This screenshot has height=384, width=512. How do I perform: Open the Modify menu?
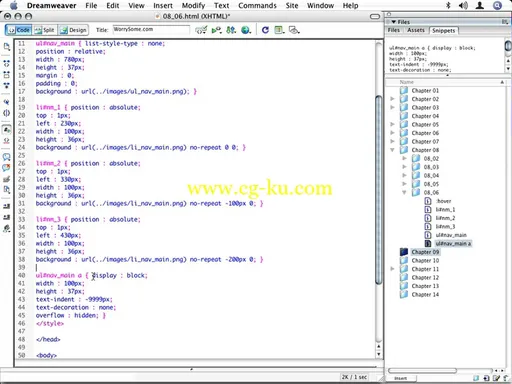(193, 6)
